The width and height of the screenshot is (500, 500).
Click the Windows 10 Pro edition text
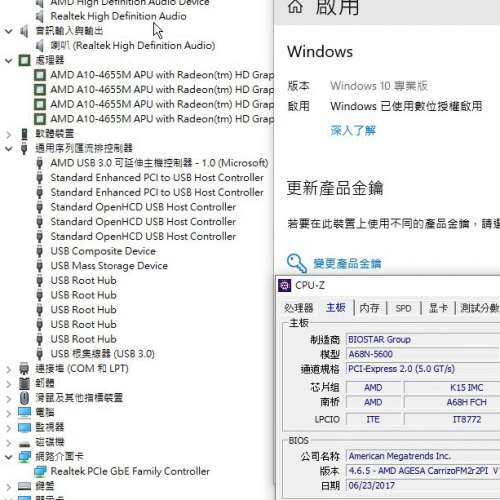379,86
